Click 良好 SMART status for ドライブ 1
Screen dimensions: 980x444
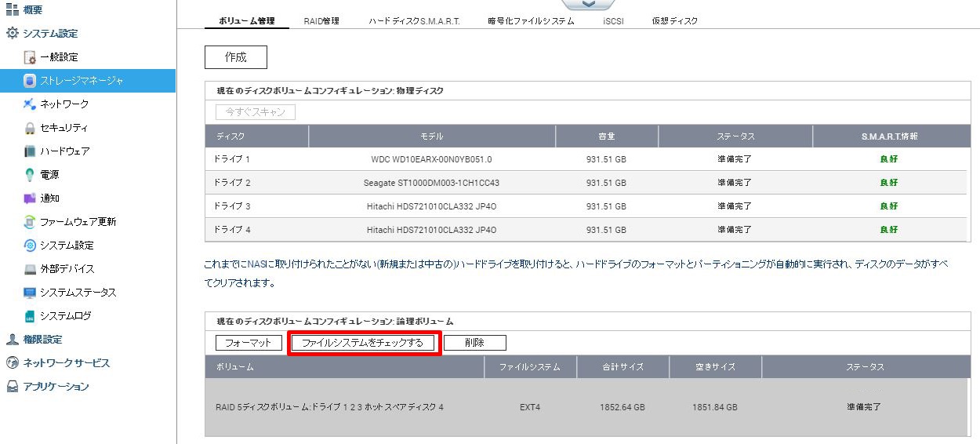pyautogui.click(x=889, y=159)
